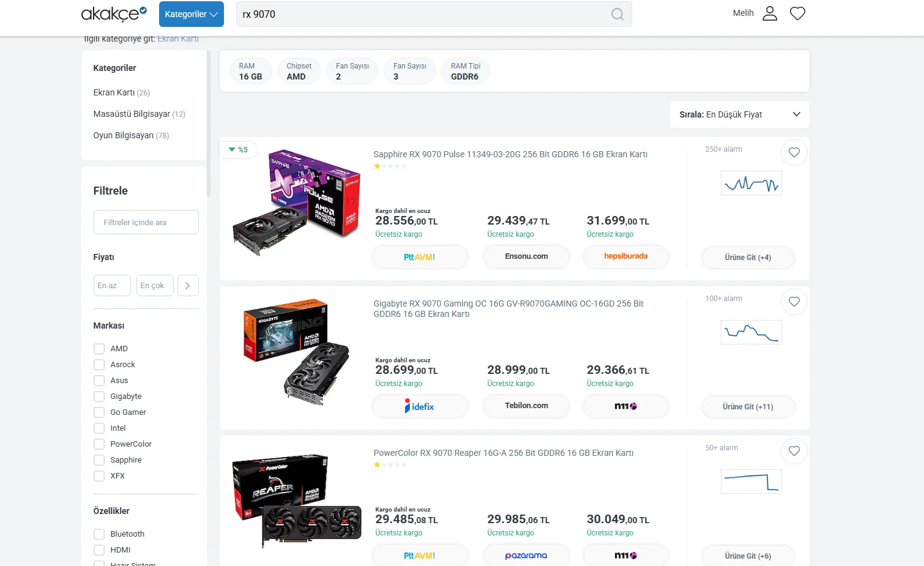Click Ürüne Git (+11) for Gigabyte card
This screenshot has width=924, height=566.
click(x=748, y=407)
